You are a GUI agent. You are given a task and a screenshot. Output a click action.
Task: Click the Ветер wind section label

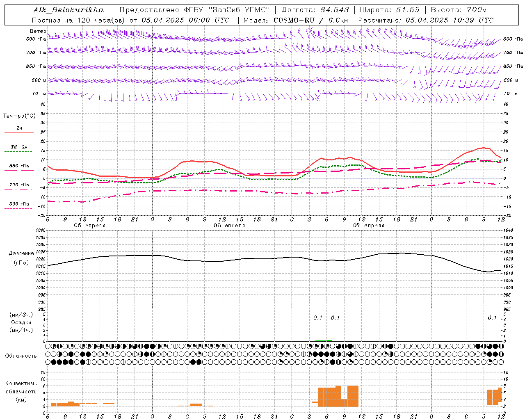(x=38, y=31)
